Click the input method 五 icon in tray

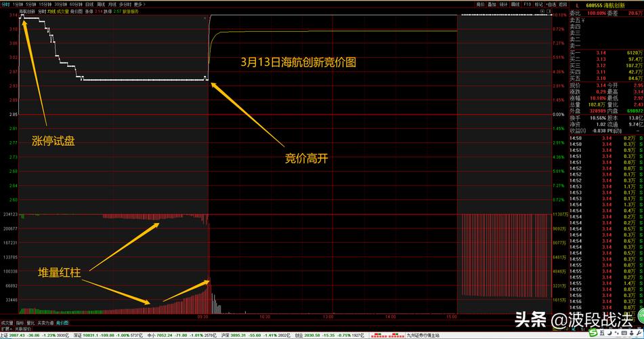click(602, 332)
